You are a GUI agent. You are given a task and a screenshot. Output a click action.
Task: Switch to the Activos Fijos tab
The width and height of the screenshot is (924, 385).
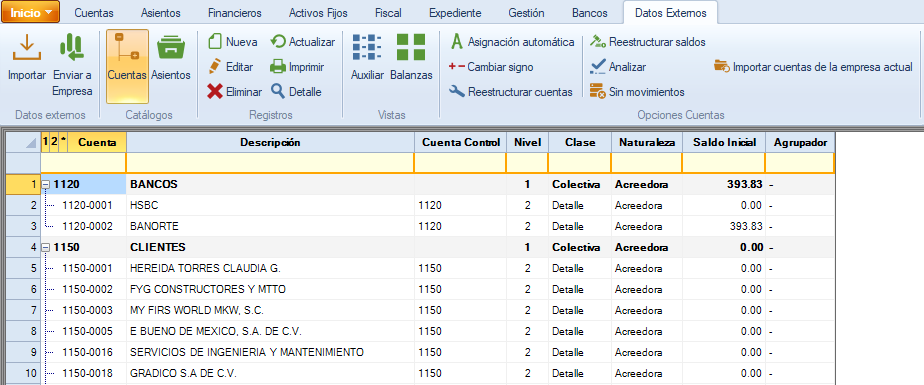coord(318,12)
